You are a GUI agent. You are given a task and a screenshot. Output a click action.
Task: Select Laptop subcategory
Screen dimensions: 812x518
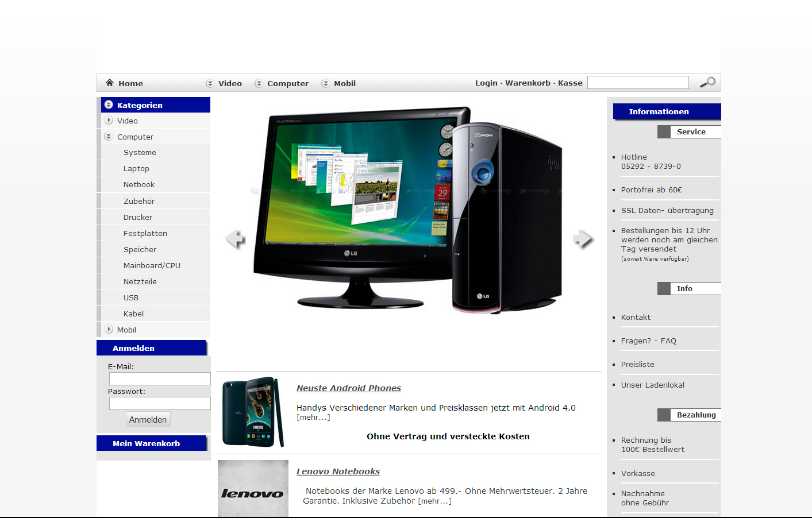tap(136, 168)
